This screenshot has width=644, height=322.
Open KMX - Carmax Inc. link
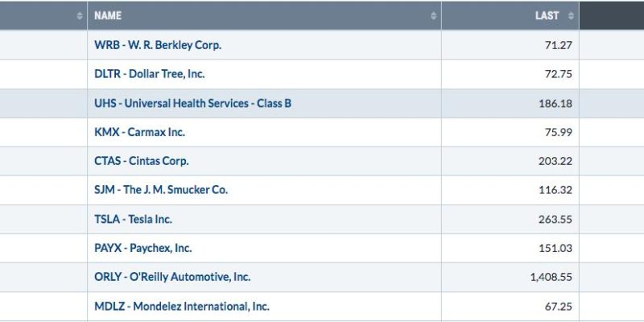(x=139, y=132)
